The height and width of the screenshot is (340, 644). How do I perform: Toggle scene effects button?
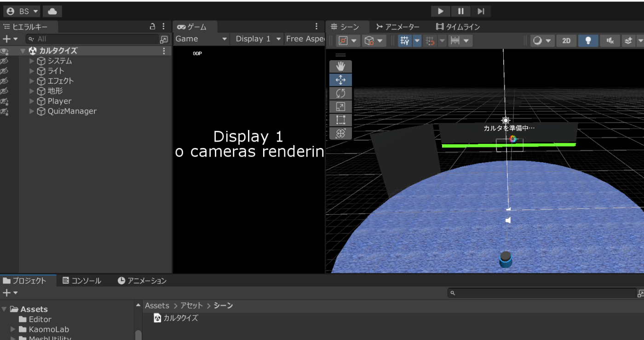628,41
